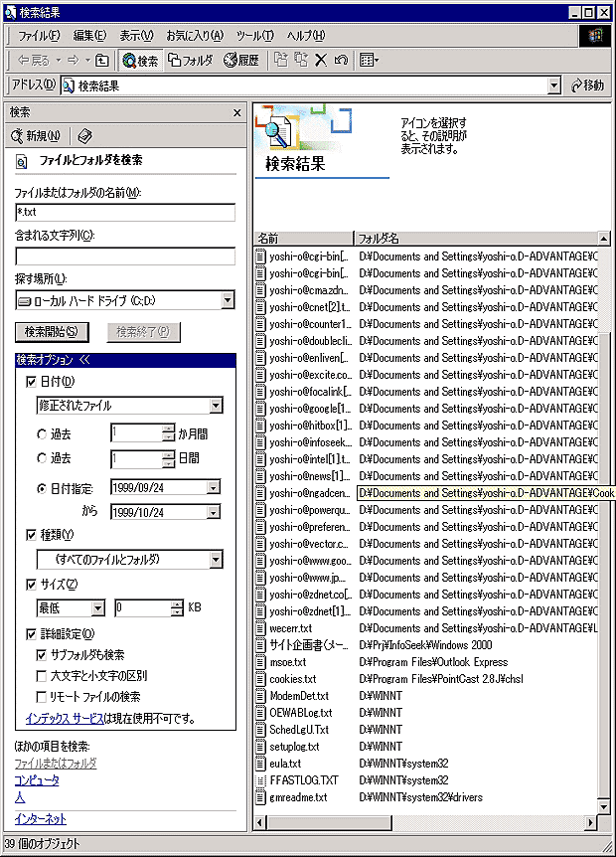616x857 pixels.
Task: Open the 1999/09/24 date dropdown
Action: (x=214, y=487)
